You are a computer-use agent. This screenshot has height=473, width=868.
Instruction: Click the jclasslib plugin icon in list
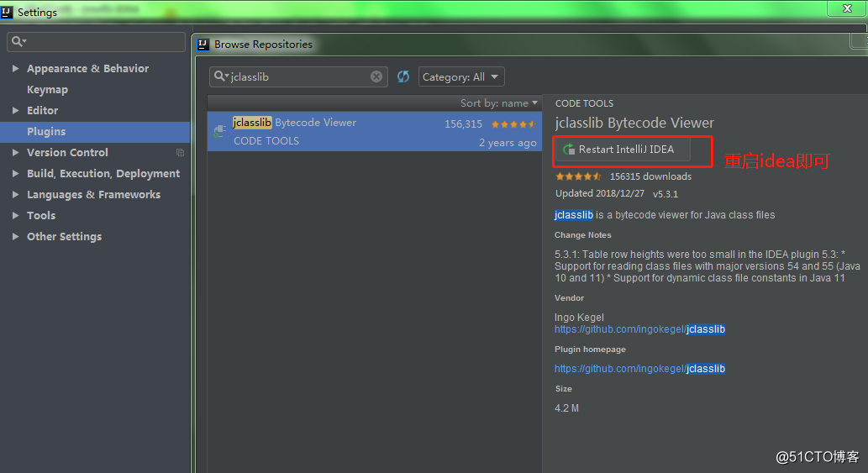coord(220,131)
